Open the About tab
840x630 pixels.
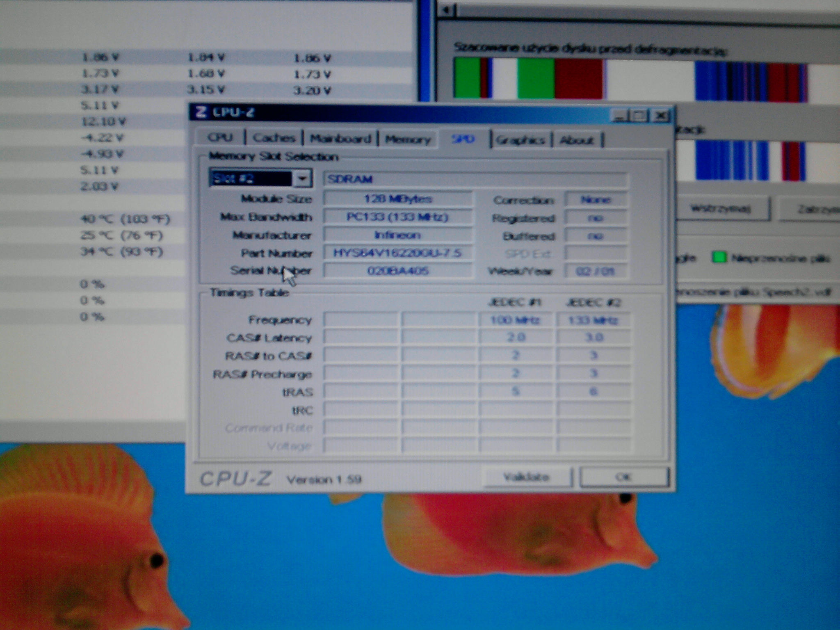(x=577, y=140)
